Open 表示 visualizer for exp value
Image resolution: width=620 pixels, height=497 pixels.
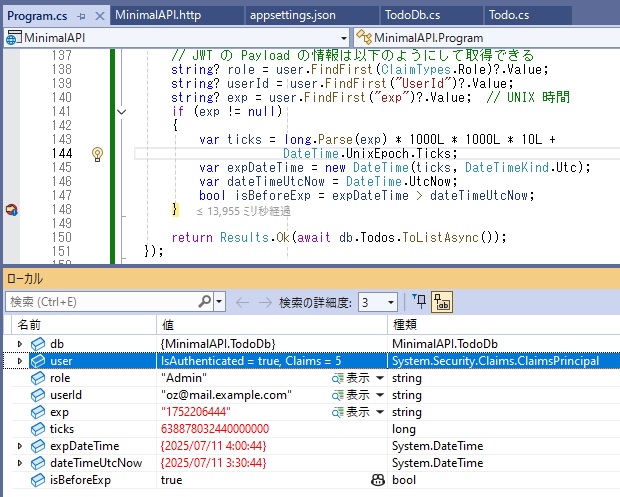click(350, 412)
